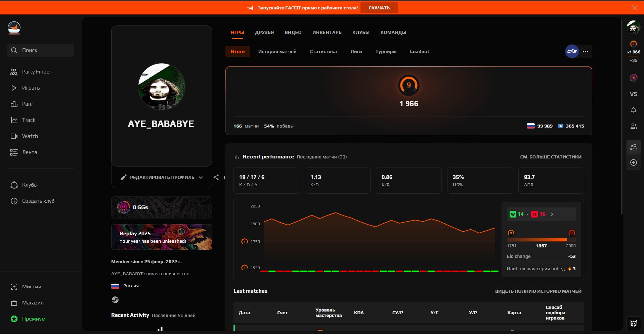Open notifications via the bell icon
644x334 pixels.
click(633, 110)
